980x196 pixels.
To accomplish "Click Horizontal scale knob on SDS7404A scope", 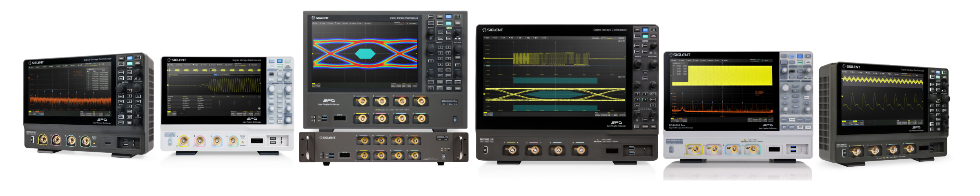I will pos(653,64).
